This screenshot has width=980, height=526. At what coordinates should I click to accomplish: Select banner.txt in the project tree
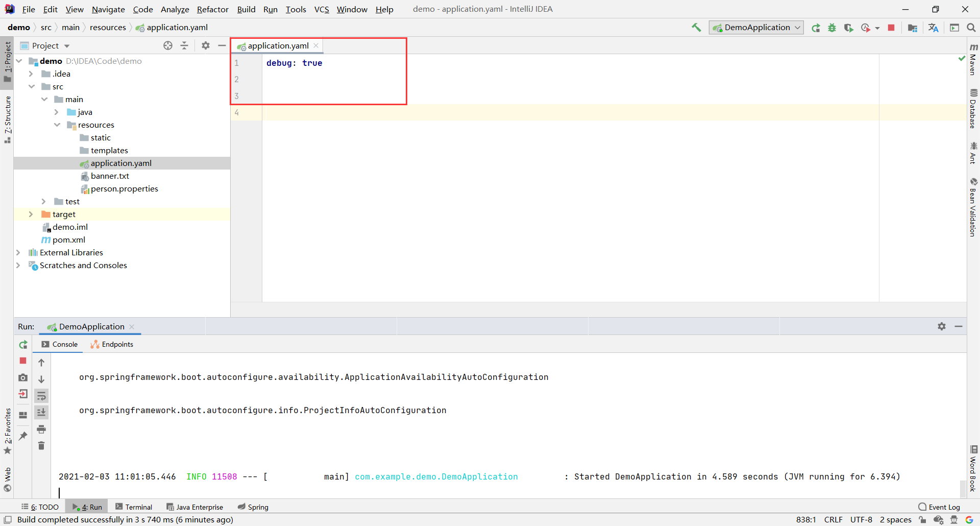point(110,176)
